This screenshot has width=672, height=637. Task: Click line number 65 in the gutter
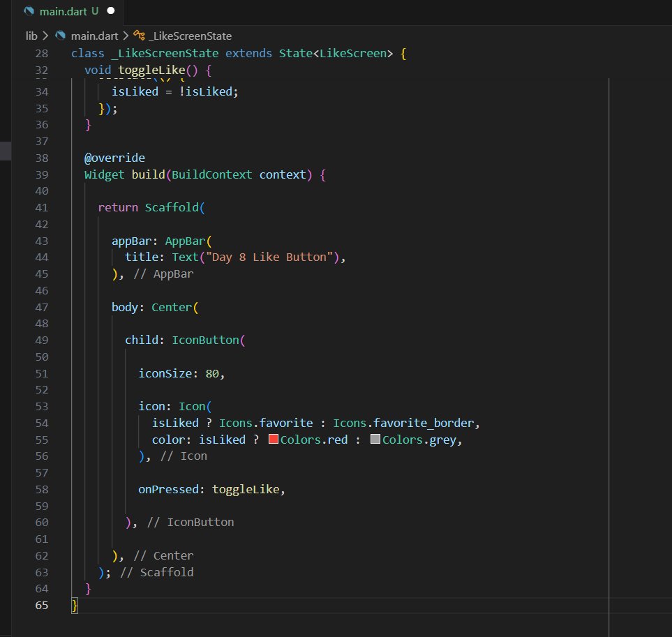(42, 606)
